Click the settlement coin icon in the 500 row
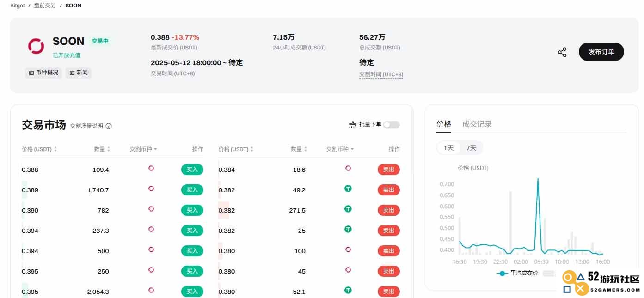The width and height of the screenshot is (644, 298). coord(151,249)
